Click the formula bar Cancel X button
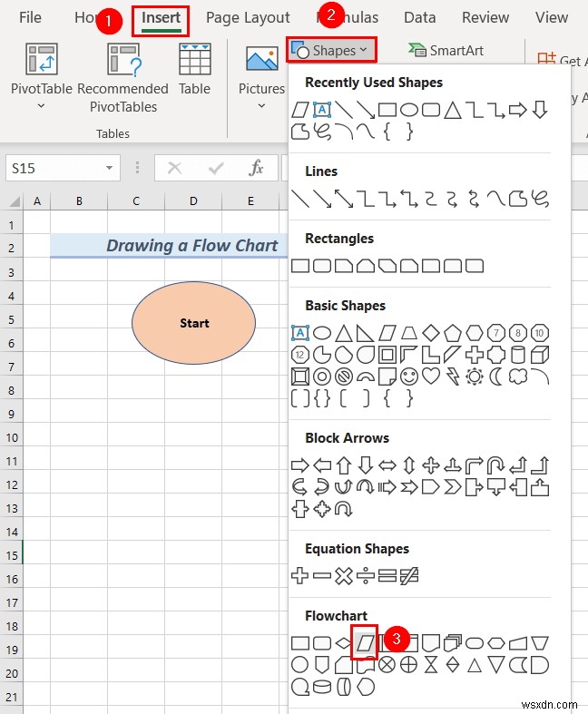The width and height of the screenshot is (588, 714). pyautogui.click(x=174, y=168)
